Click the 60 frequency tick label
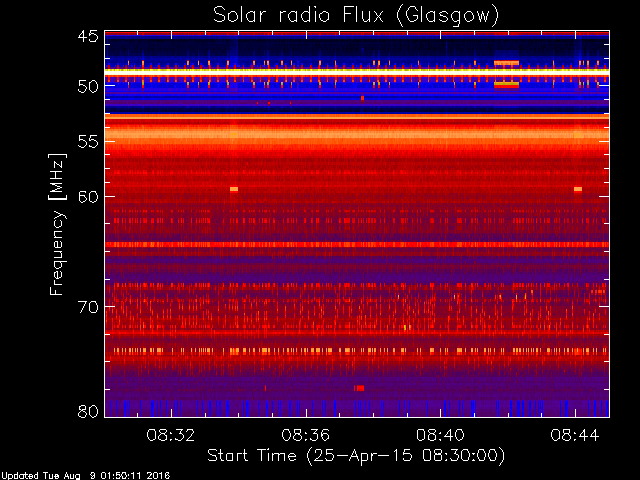The width and height of the screenshot is (640, 480). [88, 197]
